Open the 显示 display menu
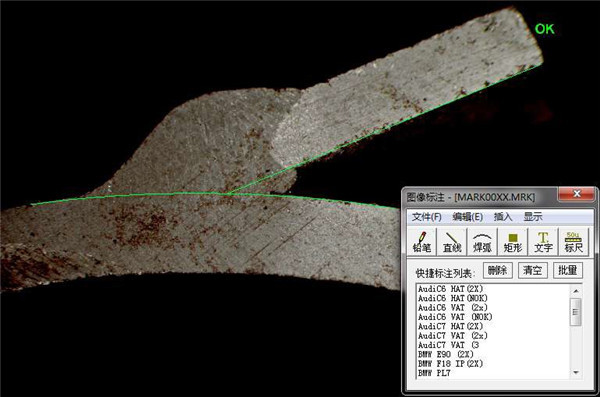Screen dimensions: 600x397 click(x=533, y=217)
